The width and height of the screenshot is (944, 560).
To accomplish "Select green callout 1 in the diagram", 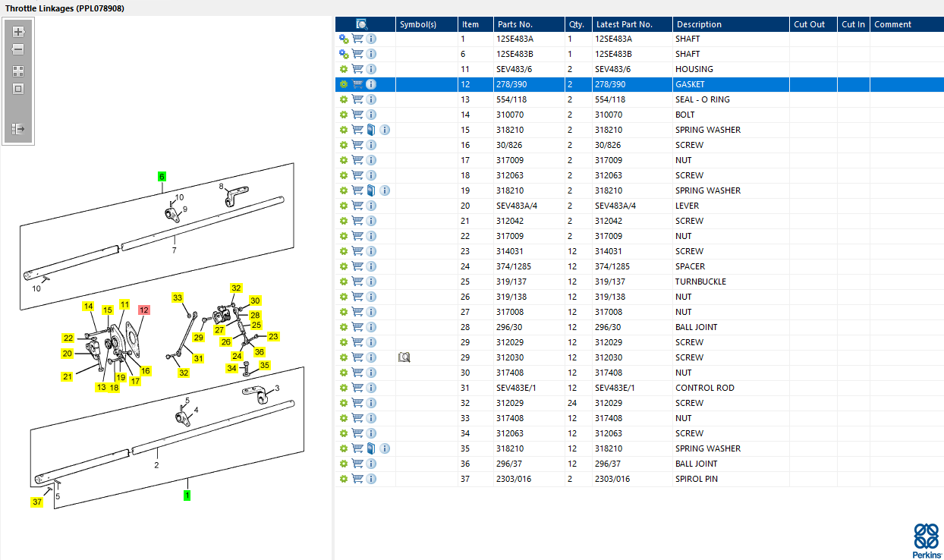I will click(x=187, y=495).
